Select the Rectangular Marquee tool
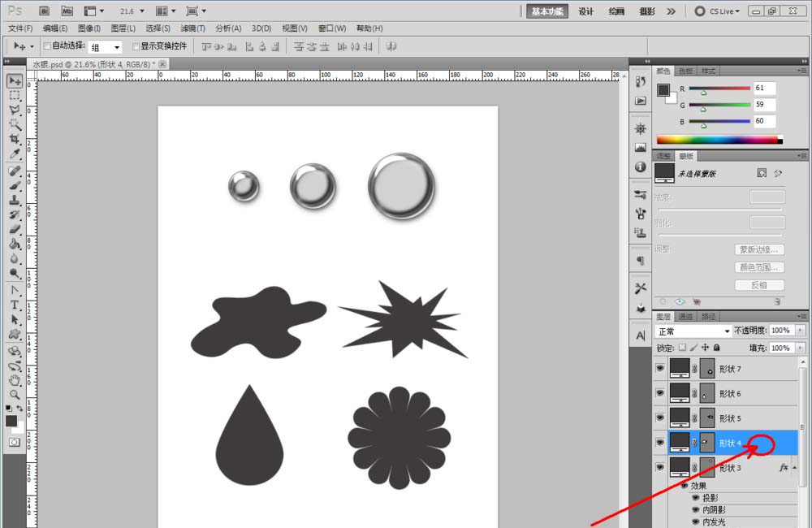Screen dimensions: 812x528 (x=15, y=95)
